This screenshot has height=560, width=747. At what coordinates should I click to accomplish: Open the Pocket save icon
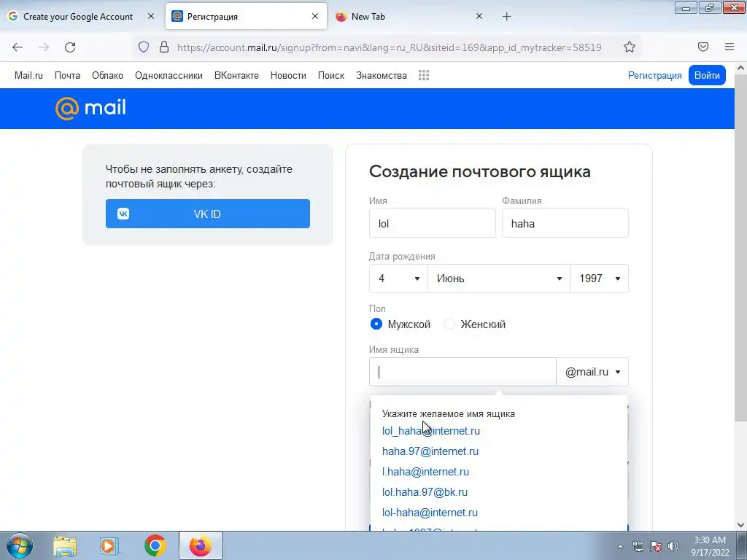coord(703,47)
